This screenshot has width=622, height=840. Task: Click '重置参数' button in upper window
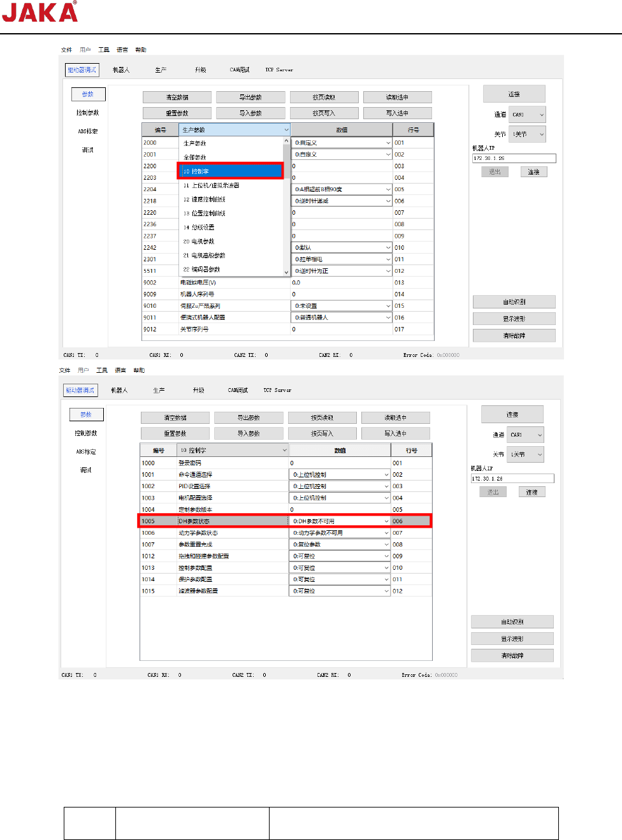177,113
